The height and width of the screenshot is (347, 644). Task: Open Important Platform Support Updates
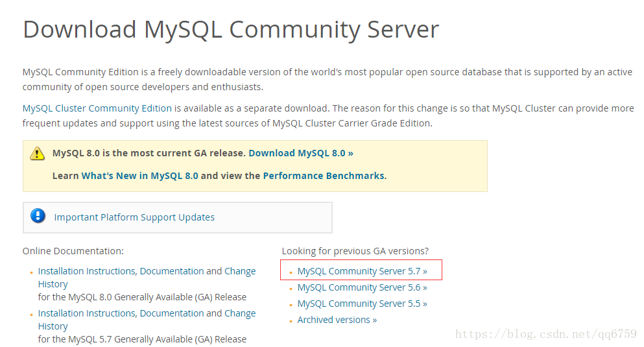[134, 217]
